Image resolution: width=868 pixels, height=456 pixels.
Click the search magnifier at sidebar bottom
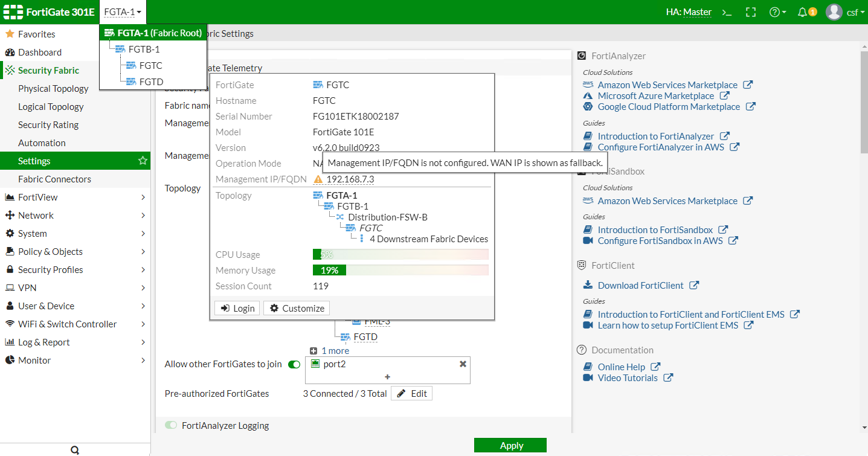click(x=74, y=449)
